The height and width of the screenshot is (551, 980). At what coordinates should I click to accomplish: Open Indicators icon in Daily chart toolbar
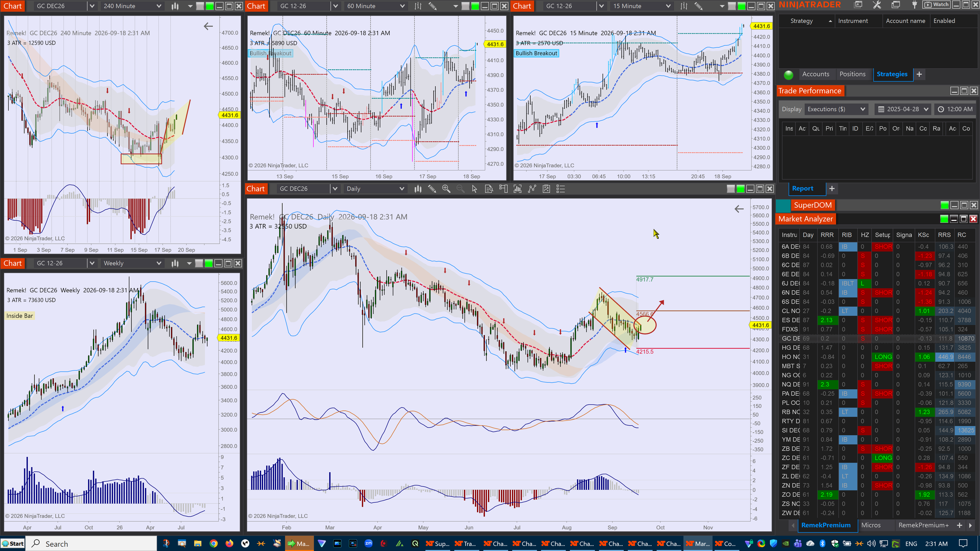[x=517, y=189]
